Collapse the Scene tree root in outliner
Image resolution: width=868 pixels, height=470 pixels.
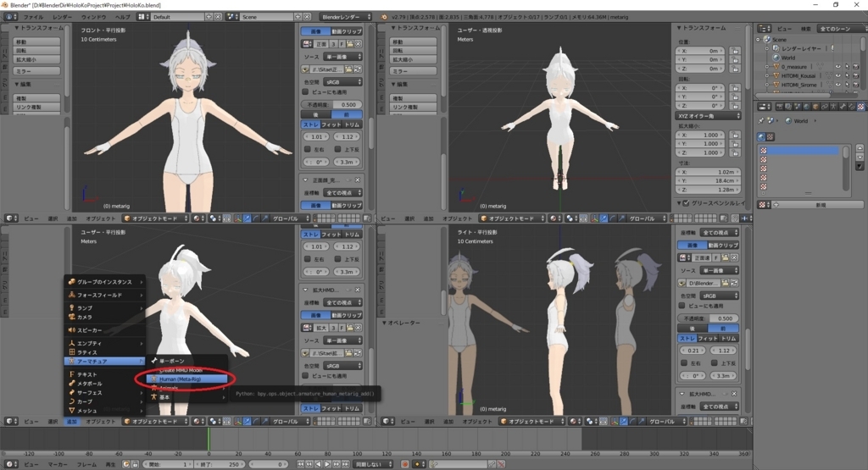(759, 39)
